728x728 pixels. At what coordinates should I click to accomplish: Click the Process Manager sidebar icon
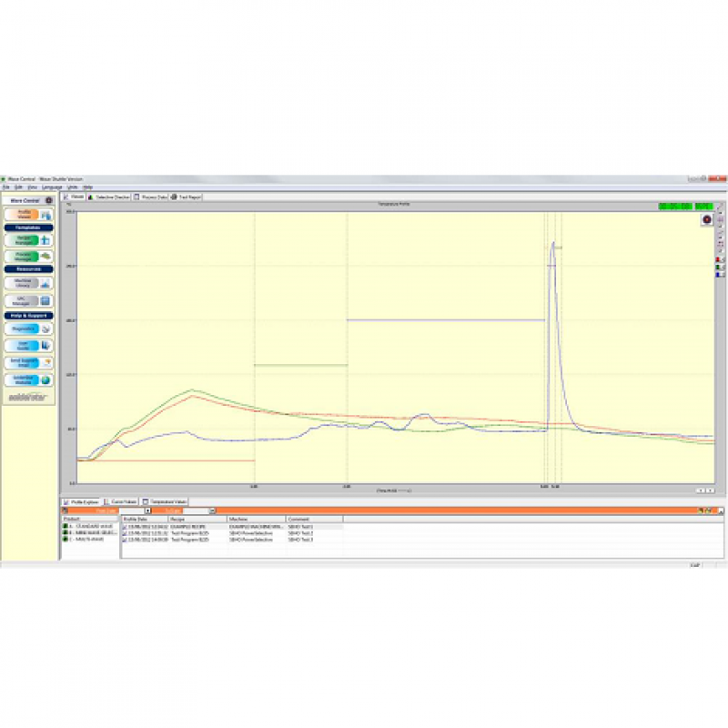click(45, 256)
